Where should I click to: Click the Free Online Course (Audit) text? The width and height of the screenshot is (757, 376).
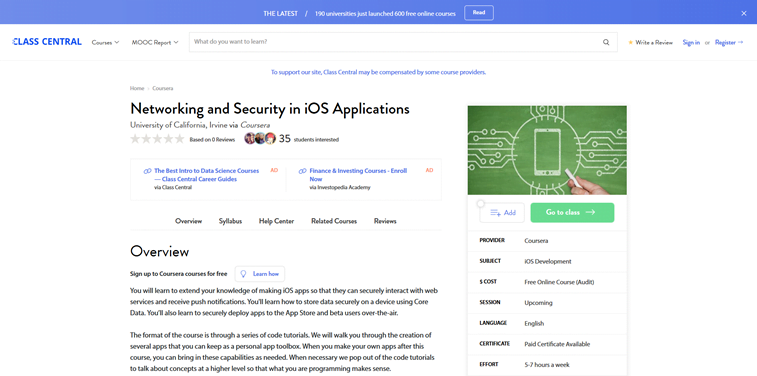559,282
